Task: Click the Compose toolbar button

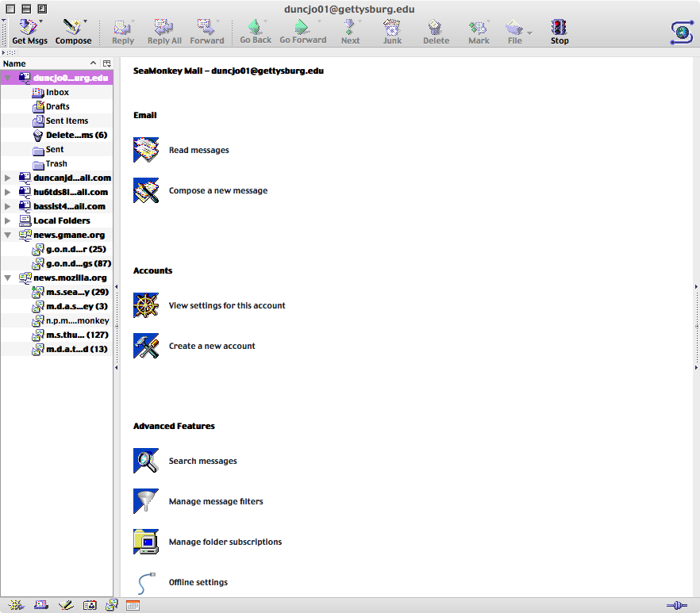Action: click(73, 32)
